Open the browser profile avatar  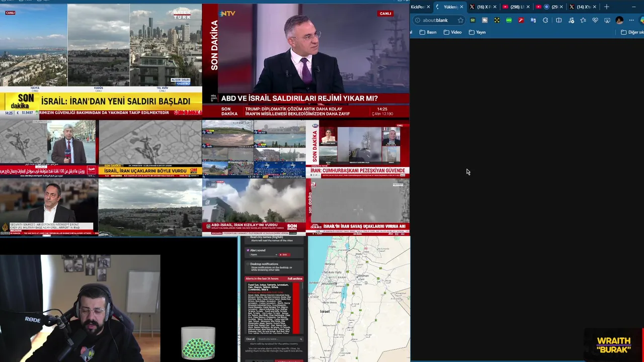click(x=619, y=20)
